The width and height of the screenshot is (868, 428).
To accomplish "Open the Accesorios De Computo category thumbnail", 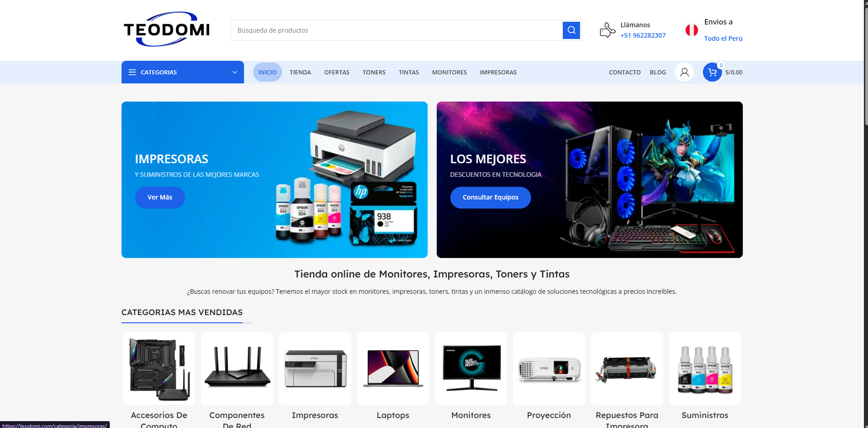I will [159, 369].
